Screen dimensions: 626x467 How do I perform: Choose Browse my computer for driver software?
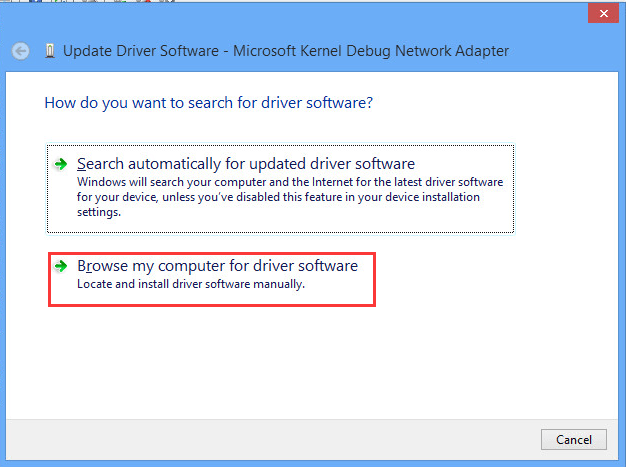217,266
